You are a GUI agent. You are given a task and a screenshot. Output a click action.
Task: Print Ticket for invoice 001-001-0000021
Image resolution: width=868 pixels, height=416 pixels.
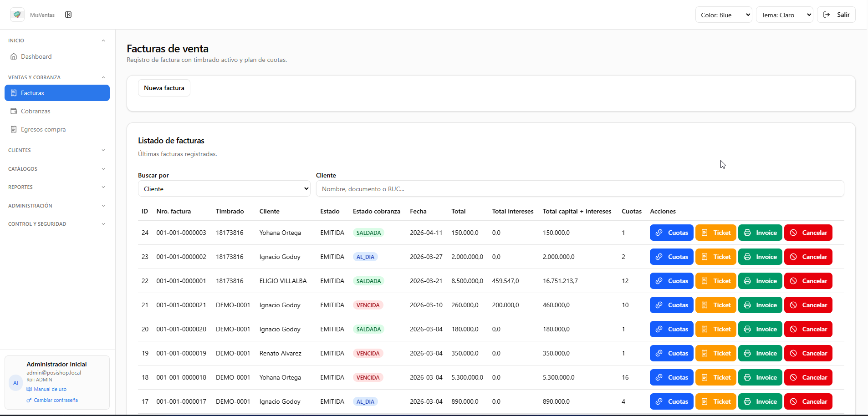716,305
